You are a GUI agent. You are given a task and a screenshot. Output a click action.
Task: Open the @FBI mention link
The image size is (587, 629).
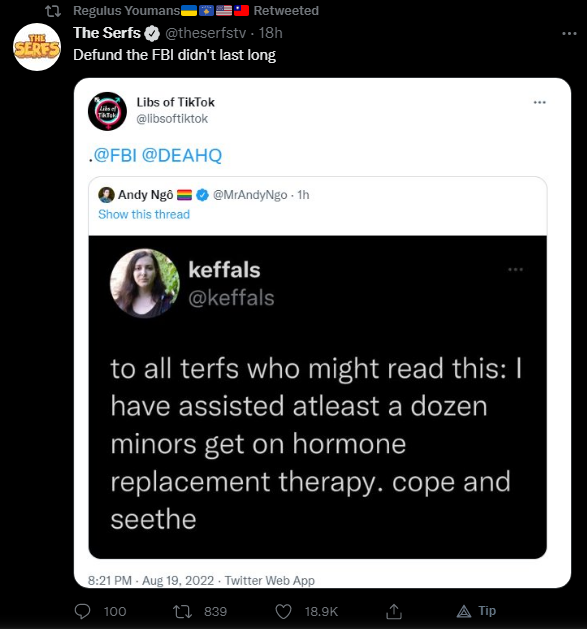pyautogui.click(x=115, y=155)
